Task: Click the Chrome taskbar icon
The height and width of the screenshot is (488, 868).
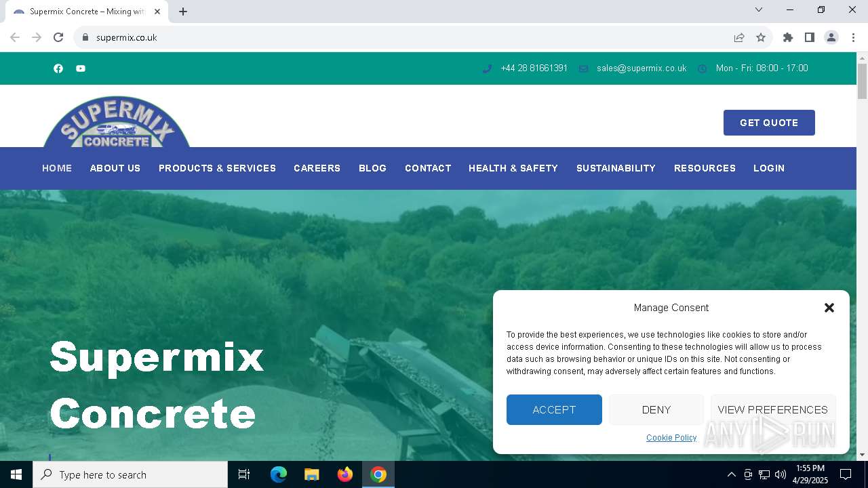Action: [x=378, y=474]
